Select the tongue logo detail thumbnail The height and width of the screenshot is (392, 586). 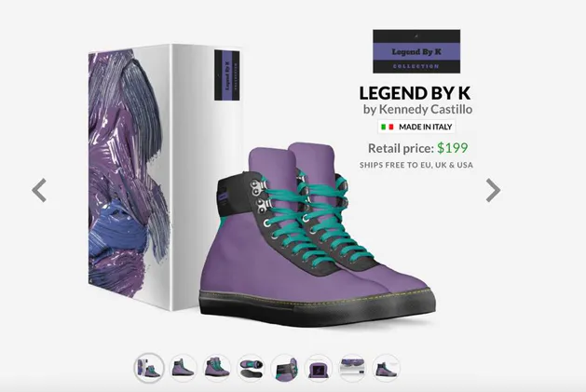click(319, 368)
